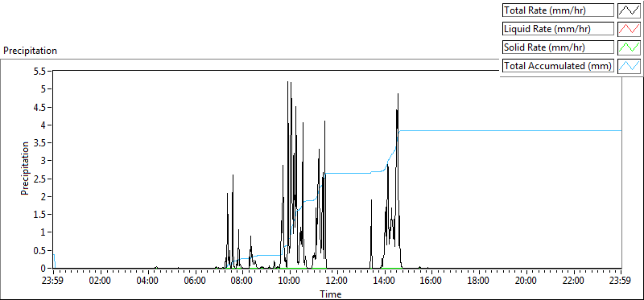
Task: Click the Precipitation chart title above the graph
Action: click(30, 51)
